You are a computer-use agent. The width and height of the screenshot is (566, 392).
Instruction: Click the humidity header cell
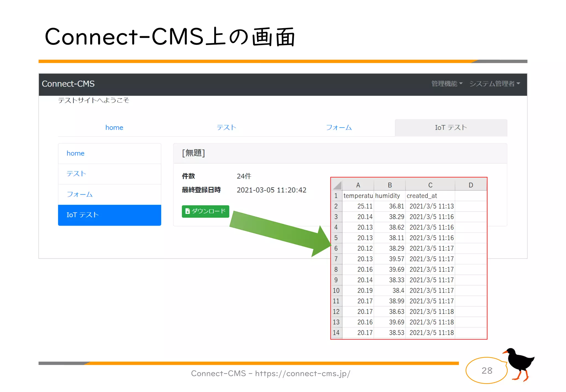pyautogui.click(x=390, y=196)
